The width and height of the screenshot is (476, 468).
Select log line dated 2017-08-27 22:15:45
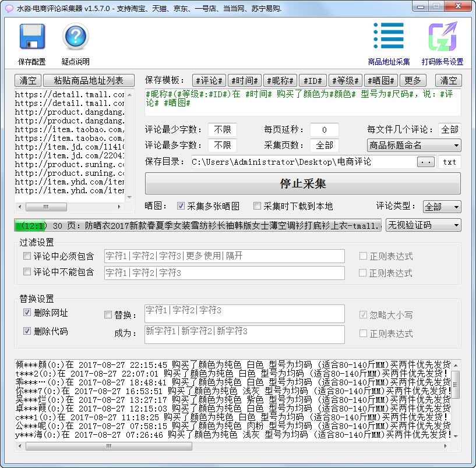233,364
